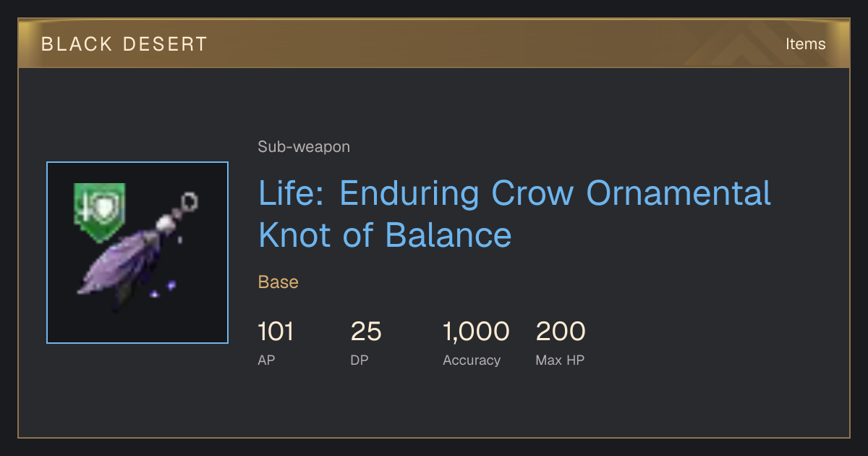This screenshot has height=456, width=868.
Task: Select the 101 AP value
Action: 276,332
